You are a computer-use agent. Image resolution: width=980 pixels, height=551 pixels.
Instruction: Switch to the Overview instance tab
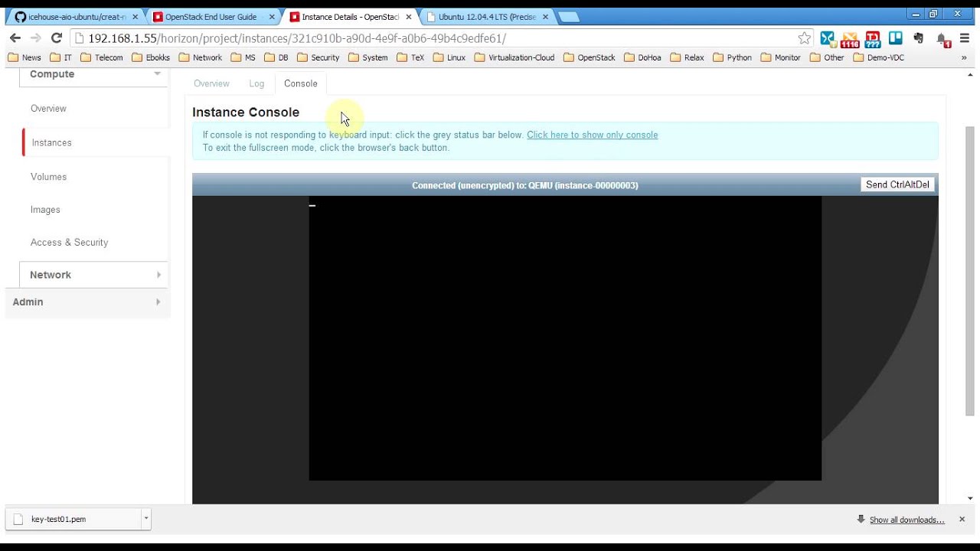coord(211,83)
